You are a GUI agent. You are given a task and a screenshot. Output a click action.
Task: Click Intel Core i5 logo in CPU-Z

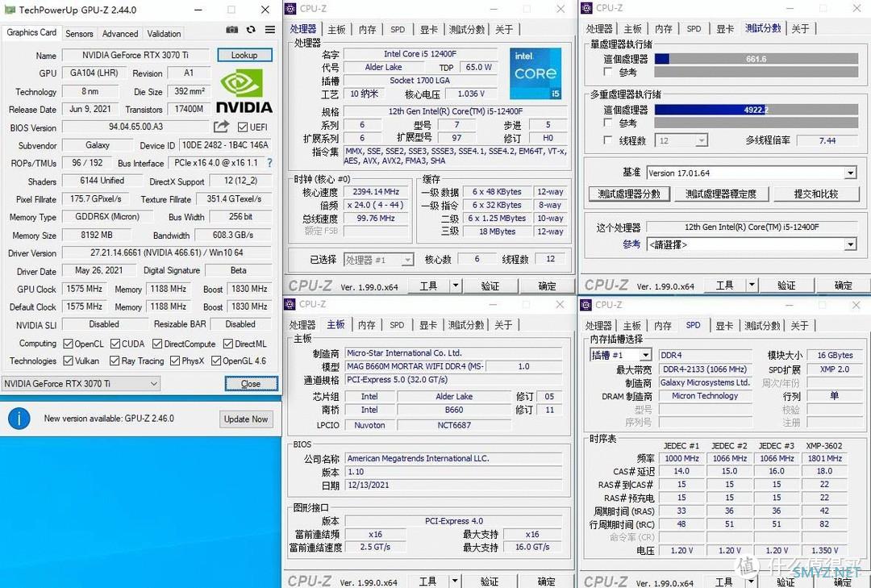(x=536, y=73)
